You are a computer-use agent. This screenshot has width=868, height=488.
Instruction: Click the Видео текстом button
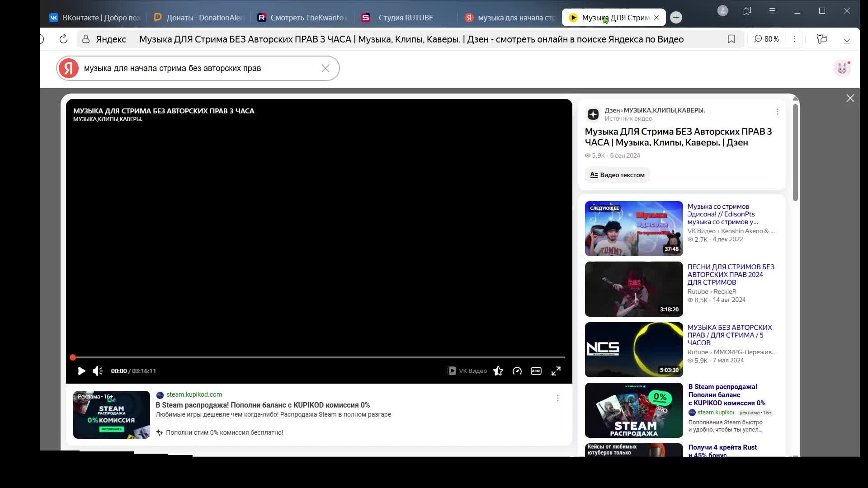tap(618, 175)
